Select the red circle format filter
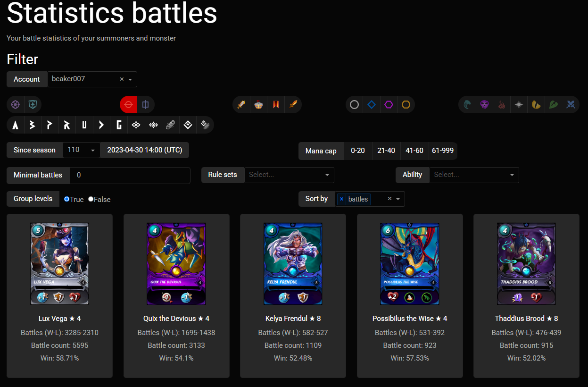The width and height of the screenshot is (588, 387). [129, 104]
